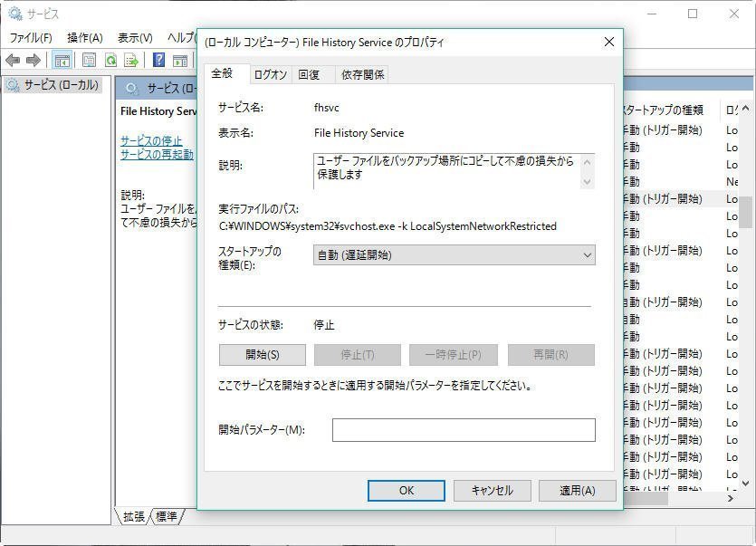Toggle the show/hide console tree icon
This screenshot has height=546, width=756.
pyautogui.click(x=62, y=61)
